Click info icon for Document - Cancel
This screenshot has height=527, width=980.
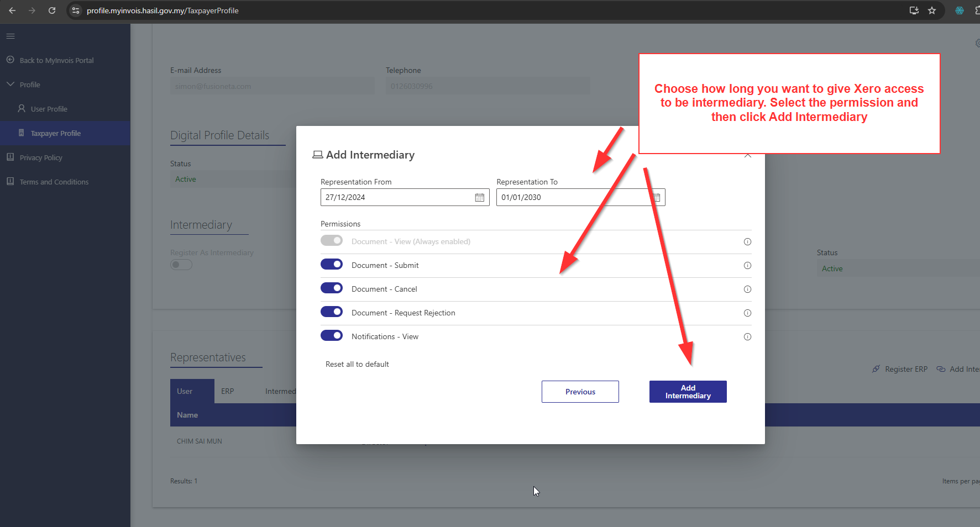tap(747, 289)
